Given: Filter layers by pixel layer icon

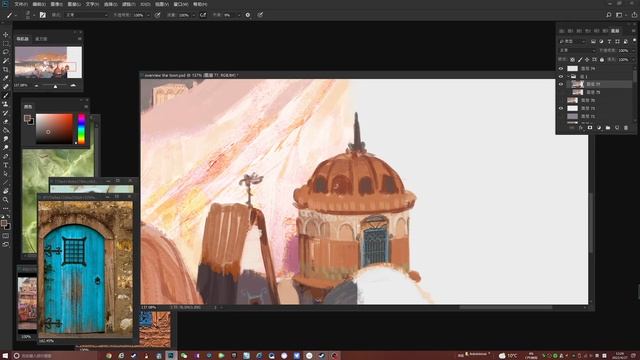Looking at the screenshot, I should pos(593,41).
